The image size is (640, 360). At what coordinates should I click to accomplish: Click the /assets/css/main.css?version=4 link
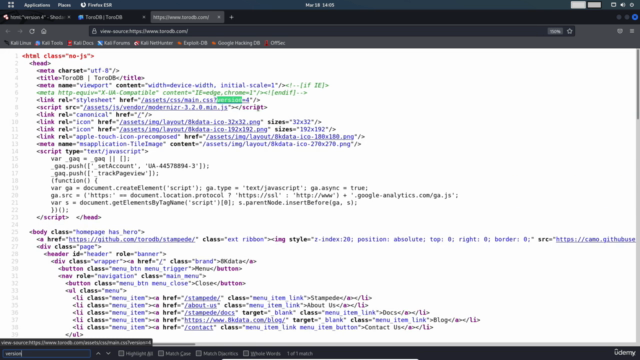(x=195, y=100)
